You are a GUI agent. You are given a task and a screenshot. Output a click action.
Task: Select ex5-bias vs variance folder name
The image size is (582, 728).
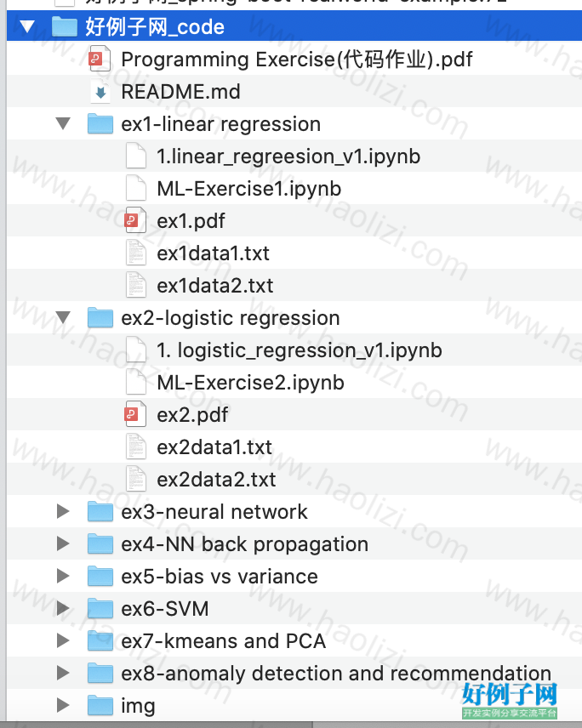point(220,577)
